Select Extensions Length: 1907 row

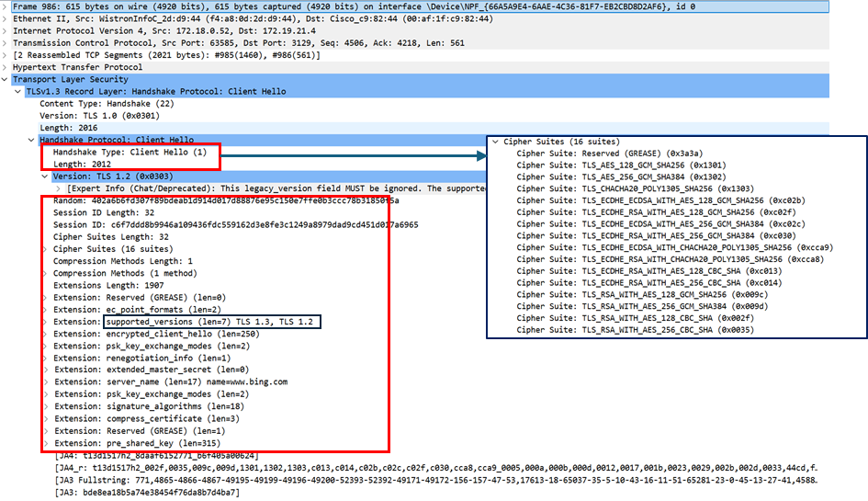(x=108, y=285)
